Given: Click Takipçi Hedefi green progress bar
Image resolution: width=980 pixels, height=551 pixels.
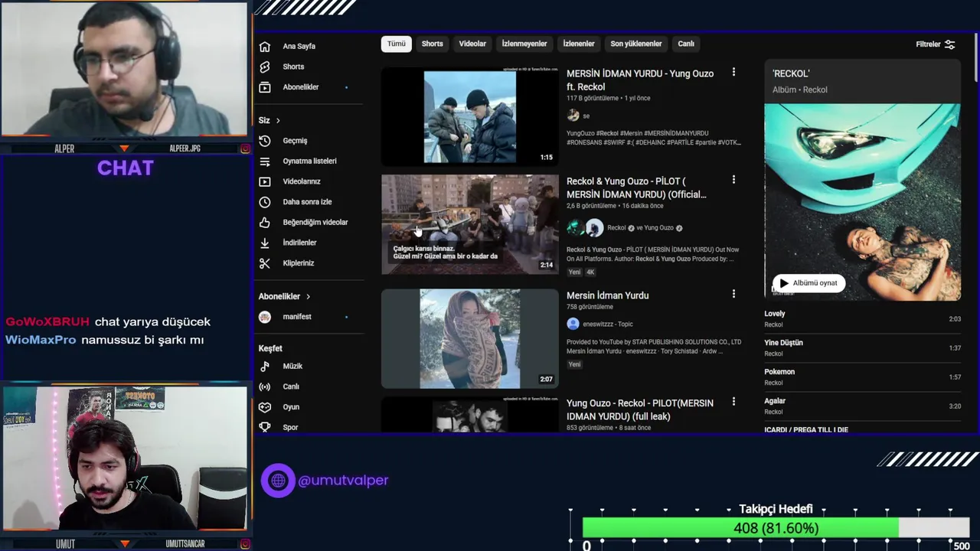Looking at the screenshot, I should click(x=740, y=528).
